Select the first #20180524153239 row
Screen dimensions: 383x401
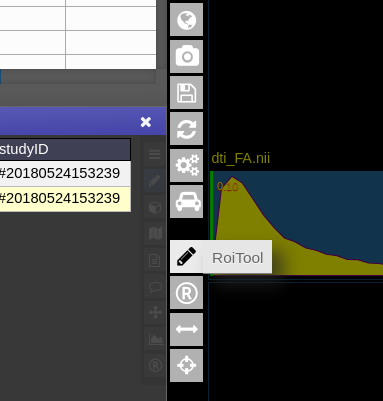pos(65,173)
